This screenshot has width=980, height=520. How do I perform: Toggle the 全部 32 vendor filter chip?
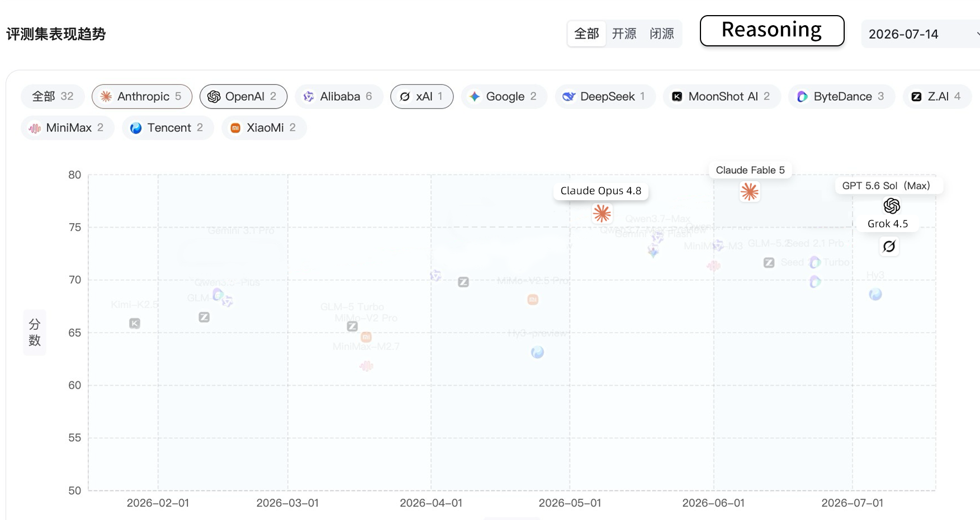pyautogui.click(x=53, y=96)
